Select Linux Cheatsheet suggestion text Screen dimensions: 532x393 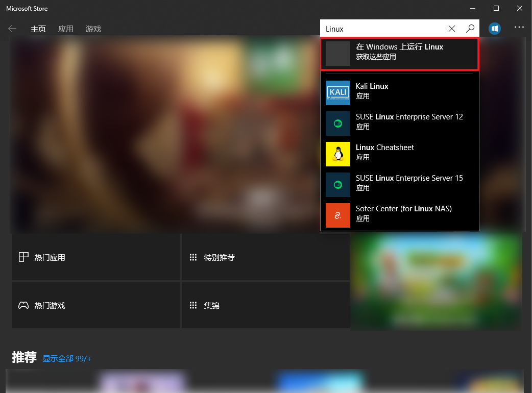pyautogui.click(x=385, y=148)
